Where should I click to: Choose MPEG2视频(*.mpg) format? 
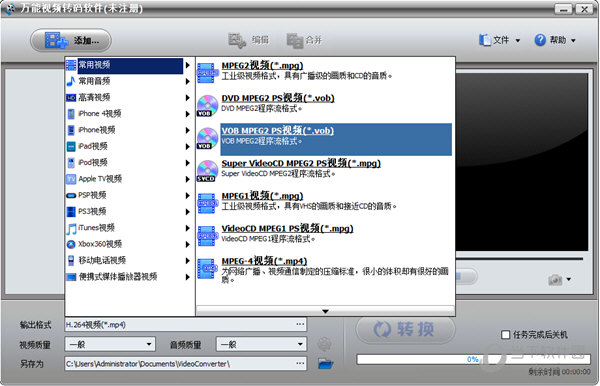(324, 73)
